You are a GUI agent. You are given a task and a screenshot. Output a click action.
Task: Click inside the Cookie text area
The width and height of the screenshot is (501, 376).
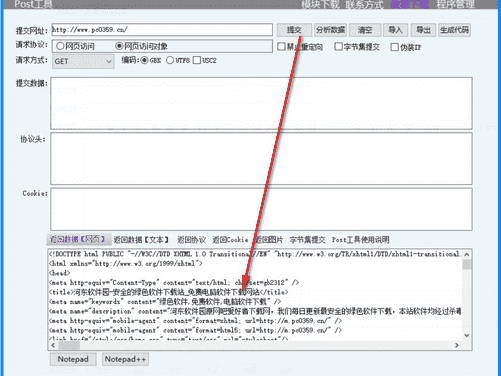click(261, 209)
